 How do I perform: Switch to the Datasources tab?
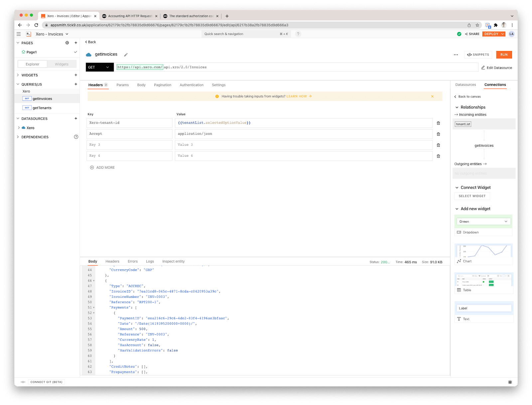pyautogui.click(x=465, y=85)
